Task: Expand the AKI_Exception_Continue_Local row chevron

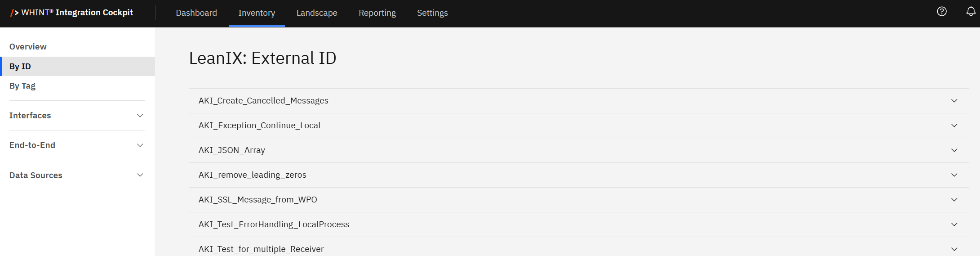Action: (x=954, y=126)
